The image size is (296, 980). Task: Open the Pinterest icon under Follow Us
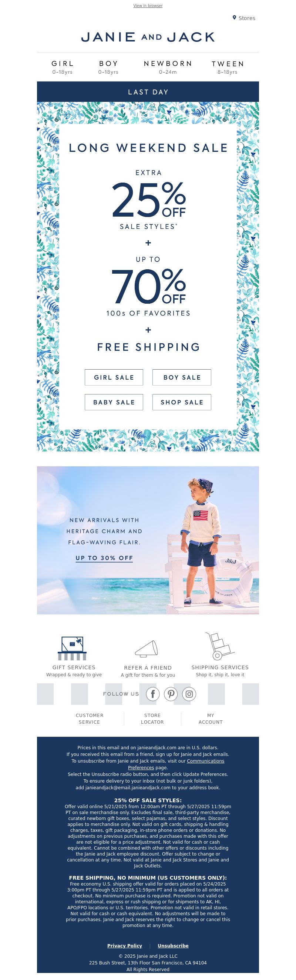point(171,694)
